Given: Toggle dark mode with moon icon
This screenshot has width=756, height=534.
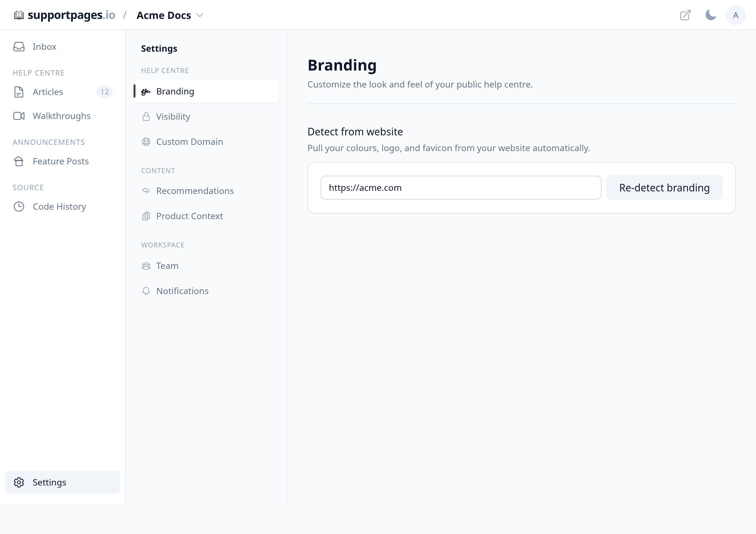Looking at the screenshot, I should coord(711,15).
